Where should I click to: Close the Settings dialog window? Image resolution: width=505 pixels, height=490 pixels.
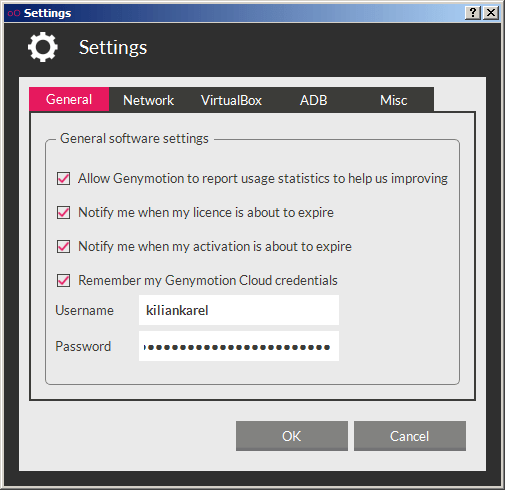click(491, 13)
